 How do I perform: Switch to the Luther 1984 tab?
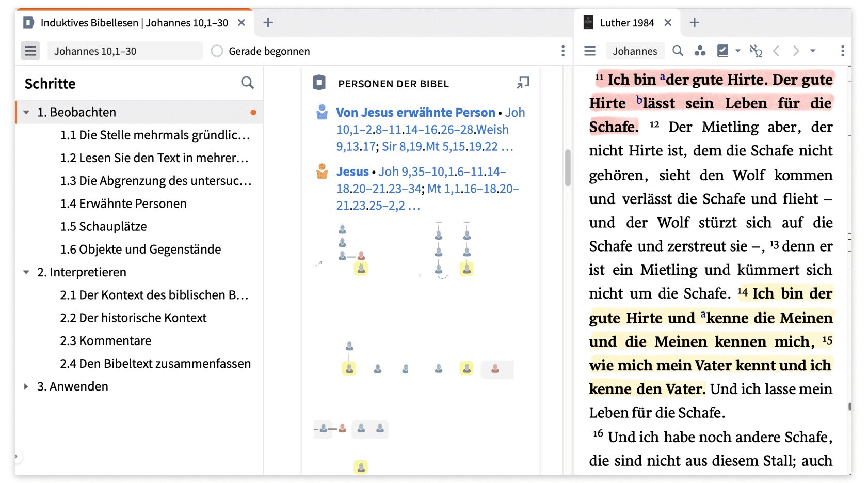[626, 23]
